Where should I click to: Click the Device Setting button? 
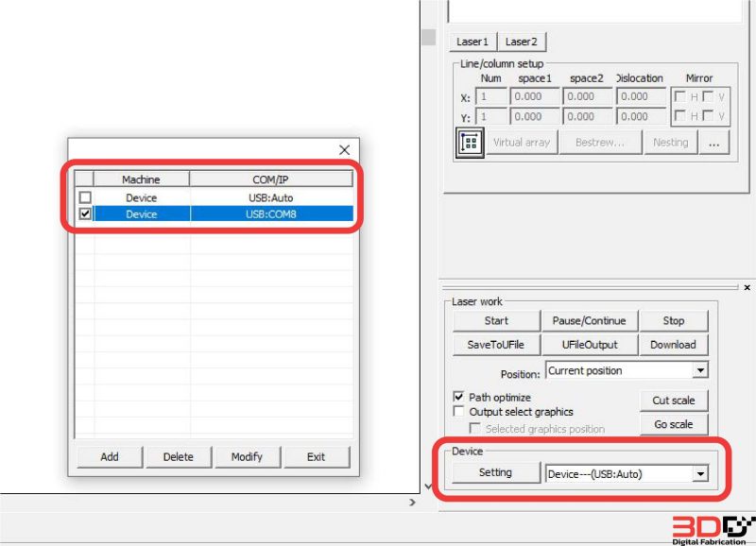click(x=495, y=472)
